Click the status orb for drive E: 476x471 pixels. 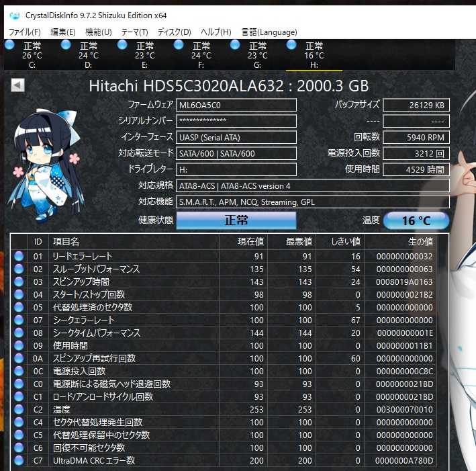pyautogui.click(x=122, y=45)
